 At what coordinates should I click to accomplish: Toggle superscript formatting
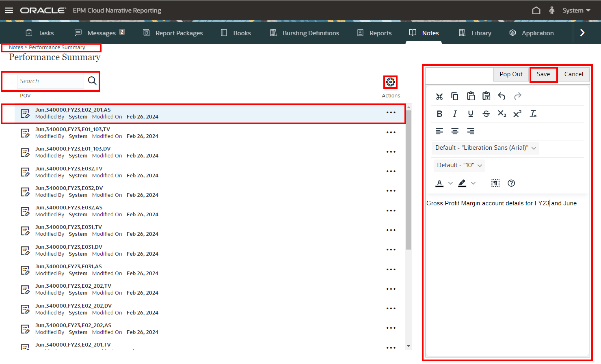[517, 114]
